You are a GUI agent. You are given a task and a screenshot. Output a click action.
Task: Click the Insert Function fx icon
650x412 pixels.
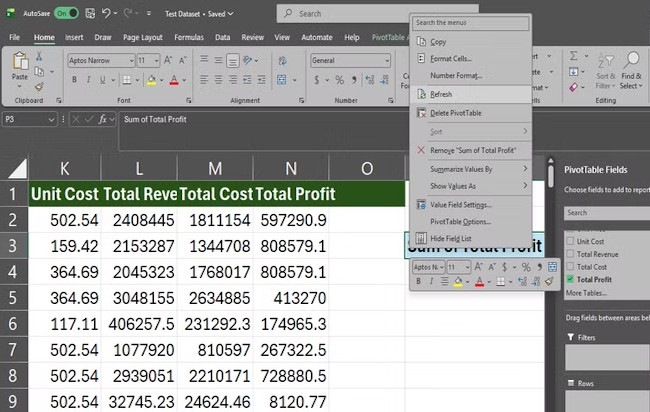click(x=102, y=119)
